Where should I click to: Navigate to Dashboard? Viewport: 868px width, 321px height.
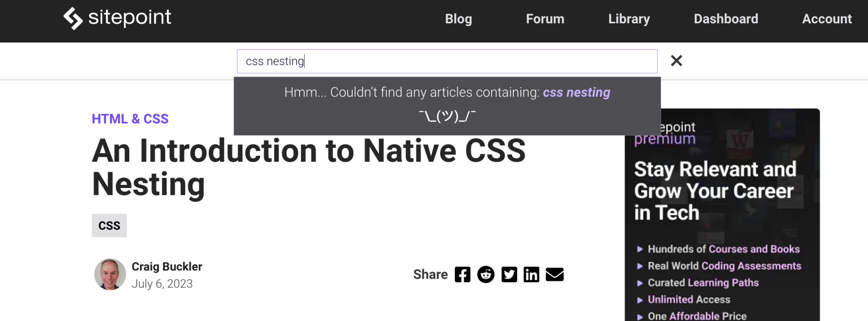tap(726, 19)
